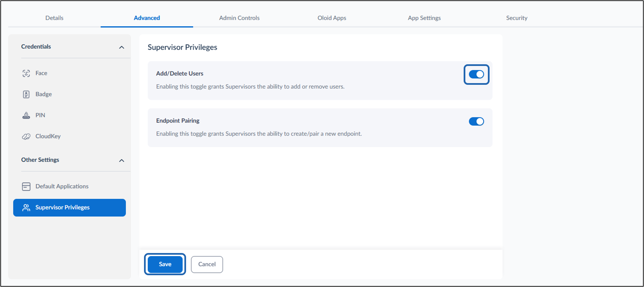Click the description about adding or removing users
The height and width of the screenshot is (287, 644).
[x=250, y=86]
